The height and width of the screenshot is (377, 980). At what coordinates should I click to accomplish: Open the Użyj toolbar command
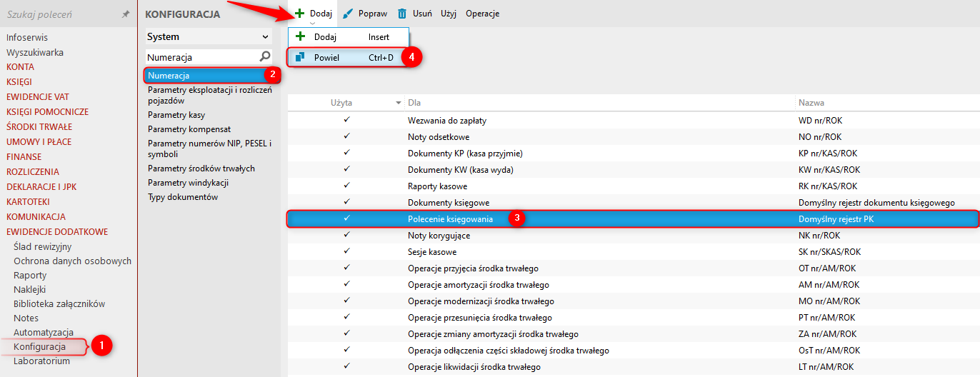449,14
